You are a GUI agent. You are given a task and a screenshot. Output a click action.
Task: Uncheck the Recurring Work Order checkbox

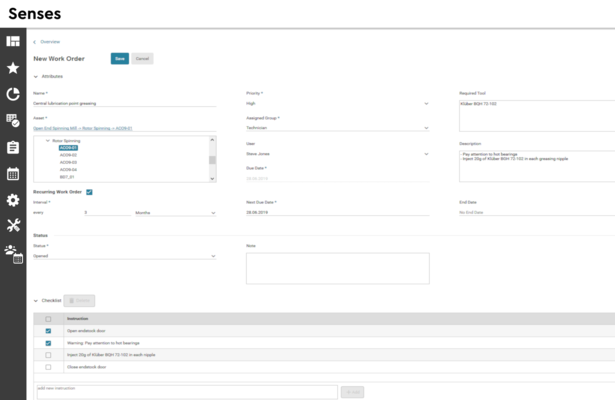click(90, 191)
